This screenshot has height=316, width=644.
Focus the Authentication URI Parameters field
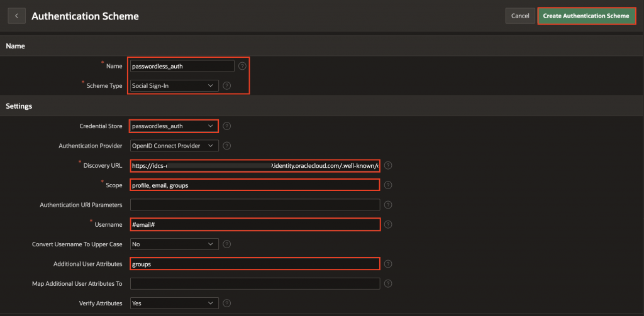tap(255, 205)
